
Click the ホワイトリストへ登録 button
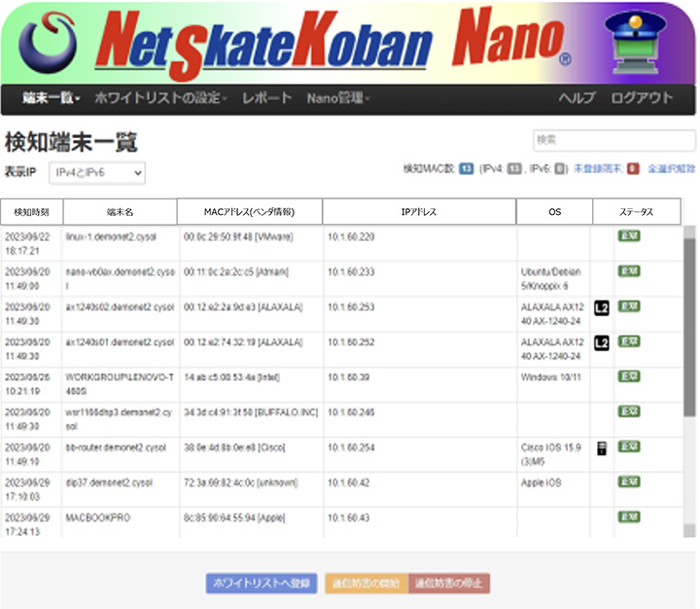coord(262,583)
